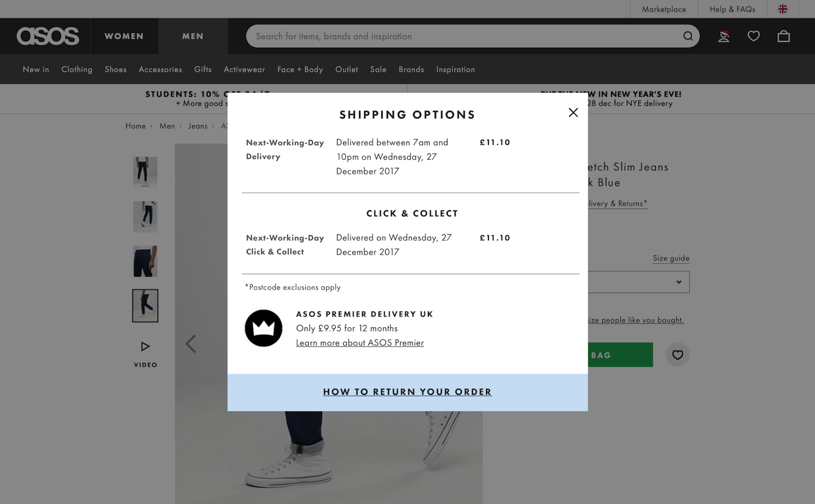Click the Next-Working-Day Delivery label
This screenshot has width=815, height=504.
pyautogui.click(x=285, y=149)
